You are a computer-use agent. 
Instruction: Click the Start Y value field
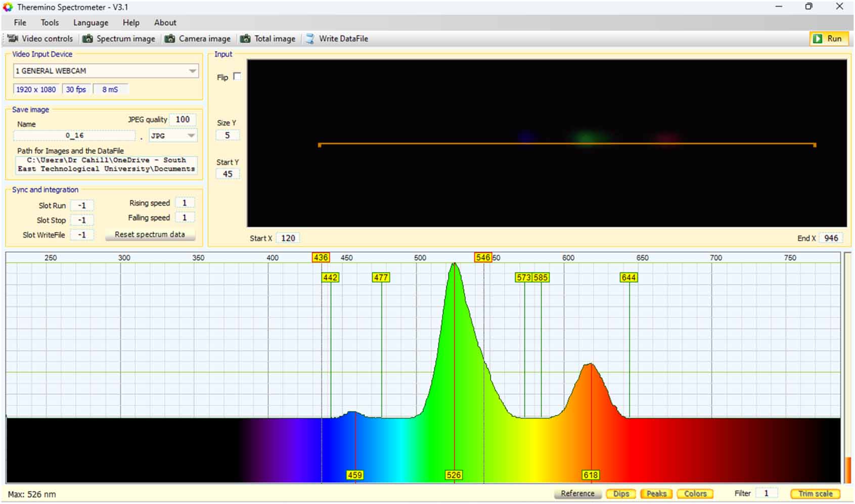pos(228,174)
